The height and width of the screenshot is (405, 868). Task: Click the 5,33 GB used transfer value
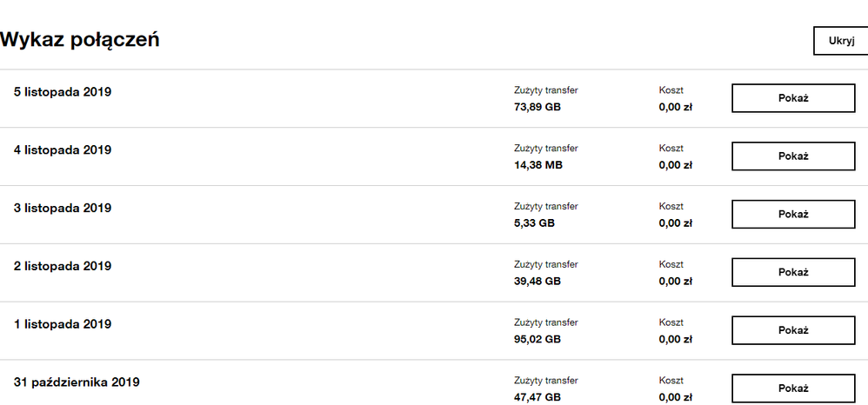[534, 223]
